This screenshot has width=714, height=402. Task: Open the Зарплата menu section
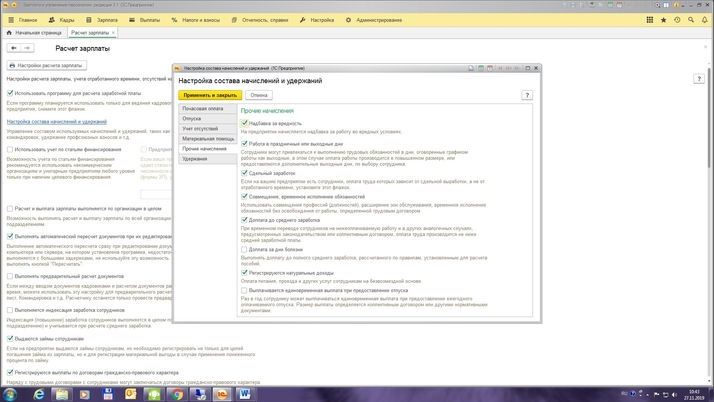[x=106, y=20]
